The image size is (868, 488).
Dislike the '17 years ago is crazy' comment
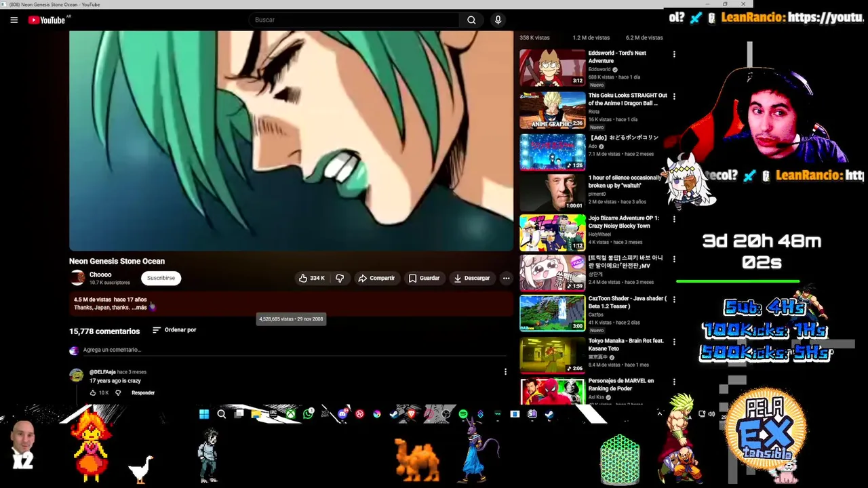[x=118, y=392]
